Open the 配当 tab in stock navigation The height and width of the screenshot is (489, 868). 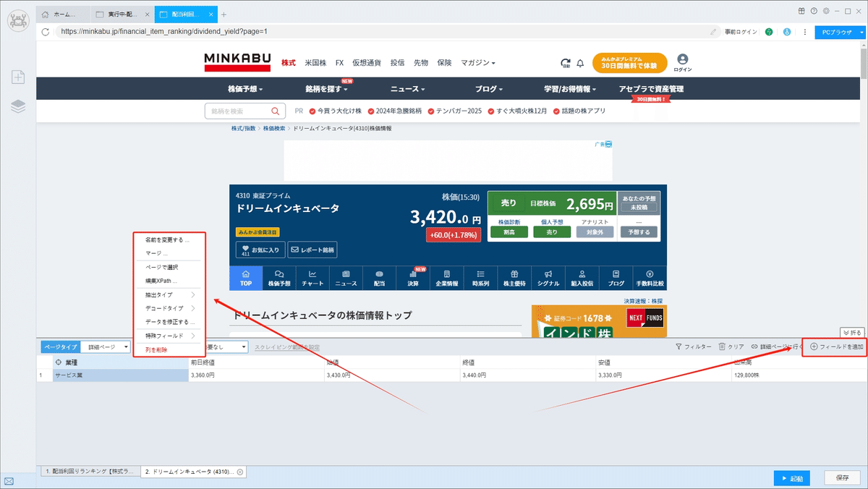click(x=379, y=278)
